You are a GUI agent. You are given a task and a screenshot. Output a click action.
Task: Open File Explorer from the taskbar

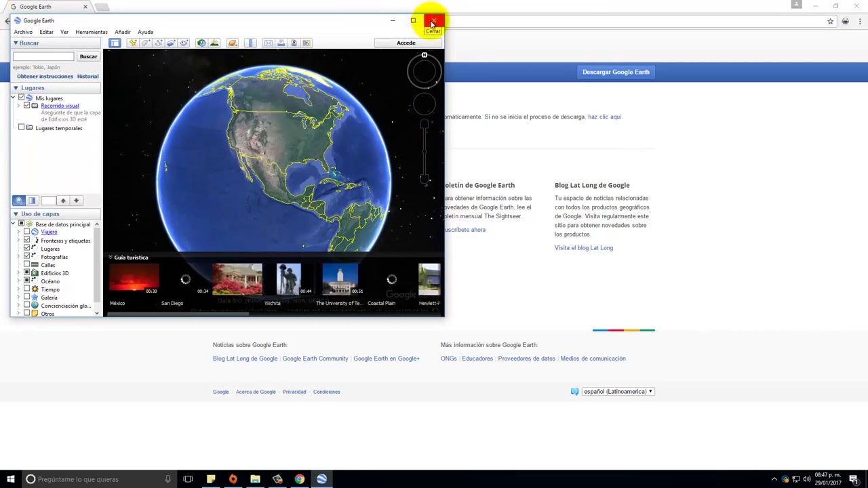click(x=255, y=479)
